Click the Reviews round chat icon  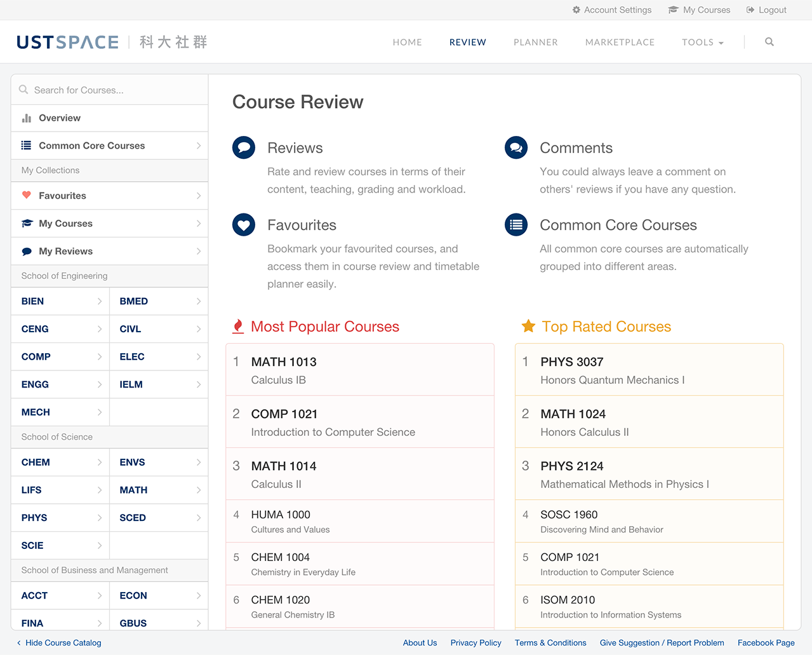[244, 147]
